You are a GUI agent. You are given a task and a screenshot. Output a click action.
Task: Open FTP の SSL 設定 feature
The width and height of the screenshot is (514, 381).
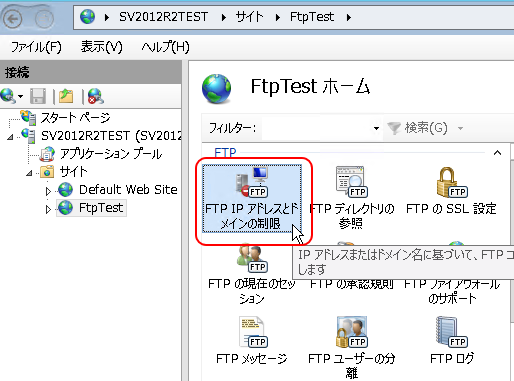pyautogui.click(x=451, y=191)
